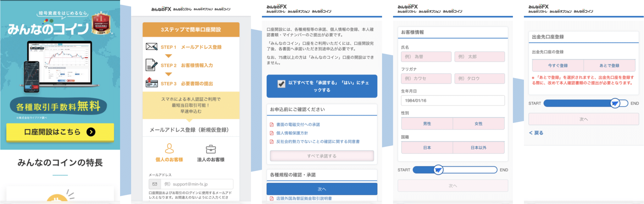Choose あとで登録 for withdrawal account

609,66
